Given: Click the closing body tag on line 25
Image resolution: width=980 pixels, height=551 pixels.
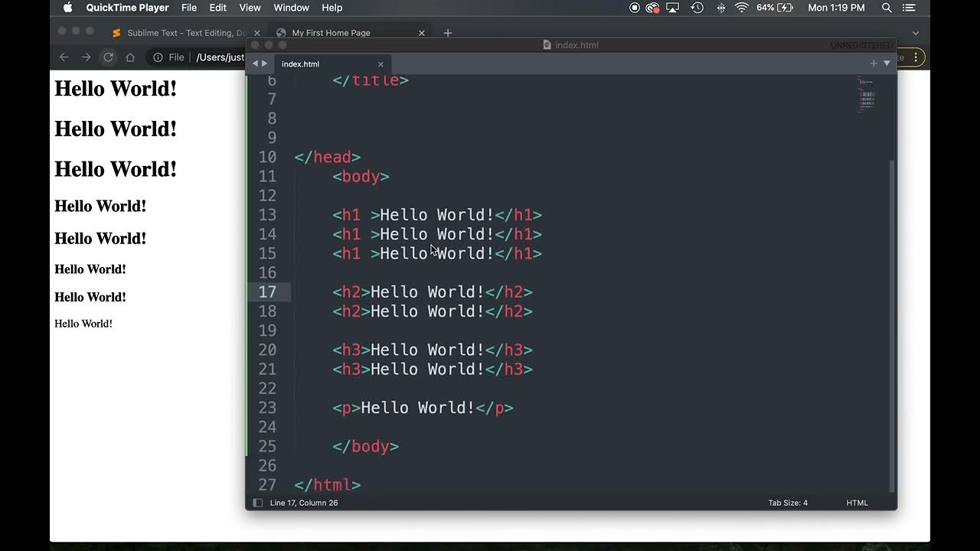Looking at the screenshot, I should point(366,446).
